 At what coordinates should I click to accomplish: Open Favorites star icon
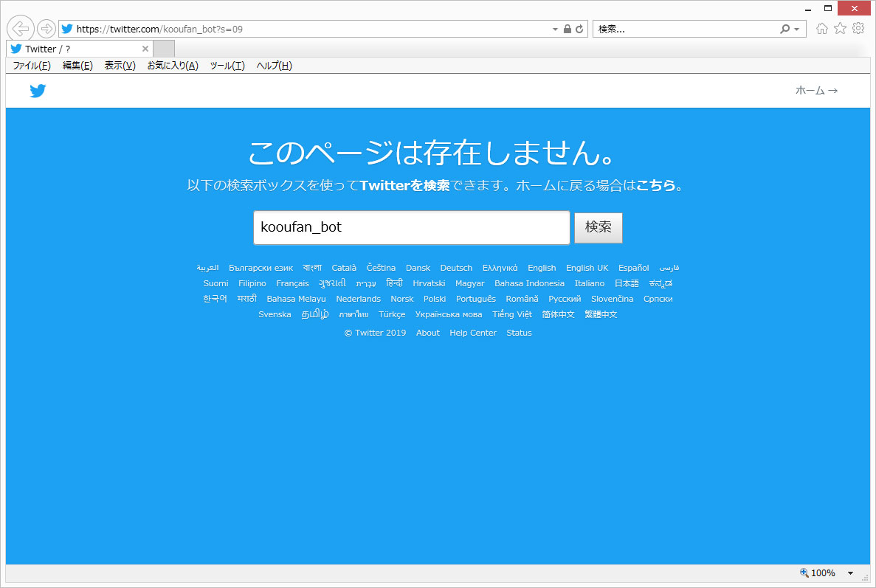[840, 29]
